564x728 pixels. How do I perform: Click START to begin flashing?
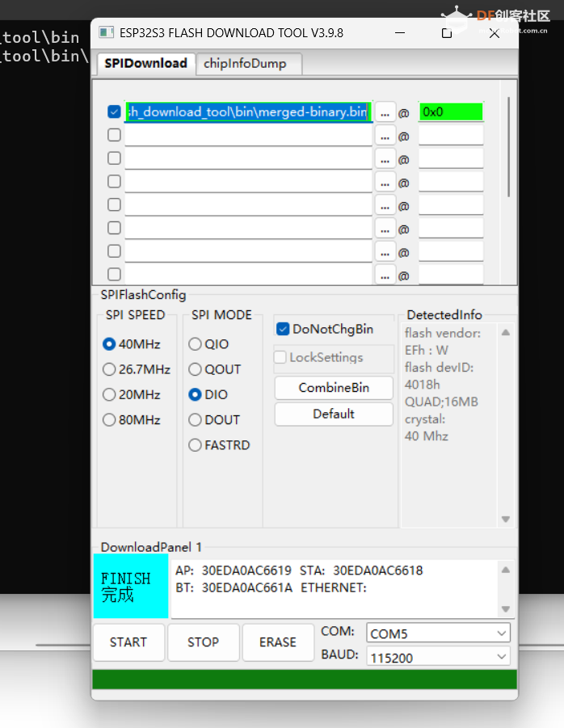pyautogui.click(x=128, y=642)
